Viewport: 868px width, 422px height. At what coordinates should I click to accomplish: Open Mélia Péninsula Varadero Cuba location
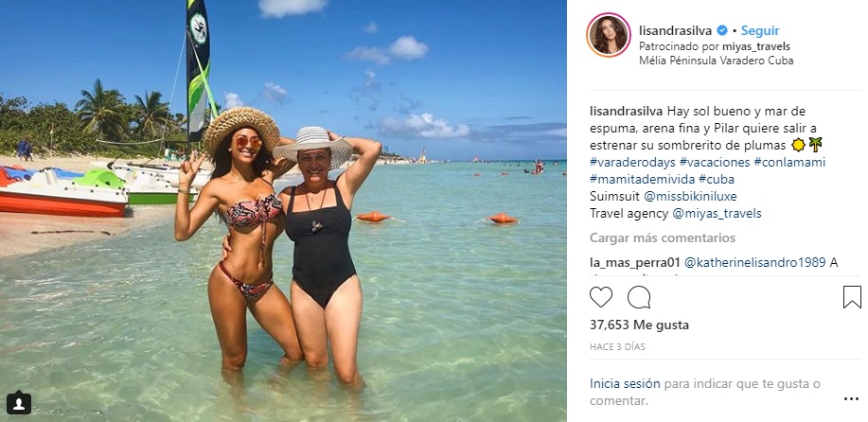coord(717,61)
